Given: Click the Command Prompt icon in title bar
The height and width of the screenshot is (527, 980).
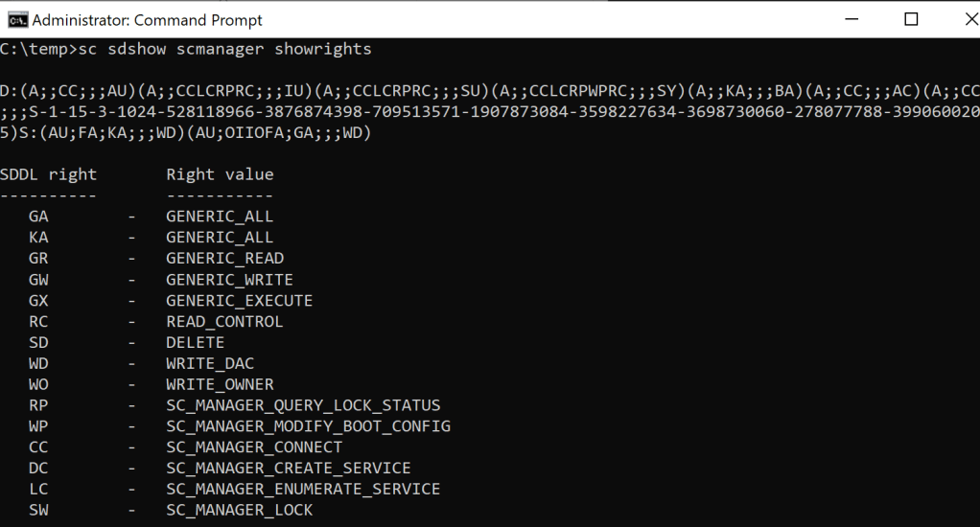Looking at the screenshot, I should click(16, 19).
